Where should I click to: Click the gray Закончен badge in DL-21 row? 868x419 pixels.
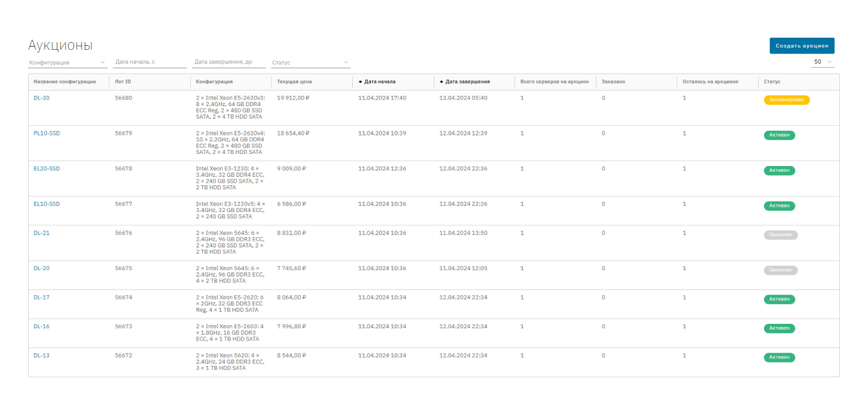(x=781, y=235)
